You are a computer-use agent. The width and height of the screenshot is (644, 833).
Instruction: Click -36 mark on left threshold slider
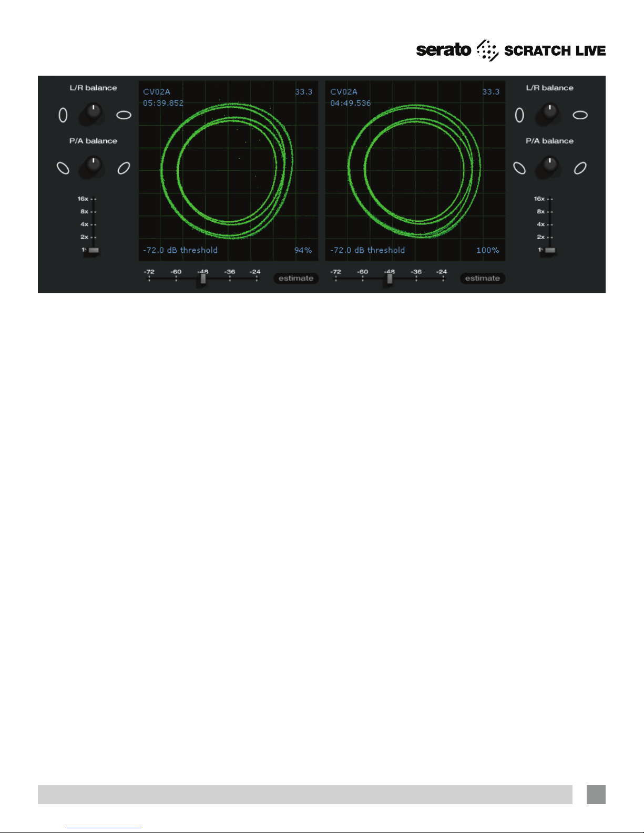coord(230,272)
